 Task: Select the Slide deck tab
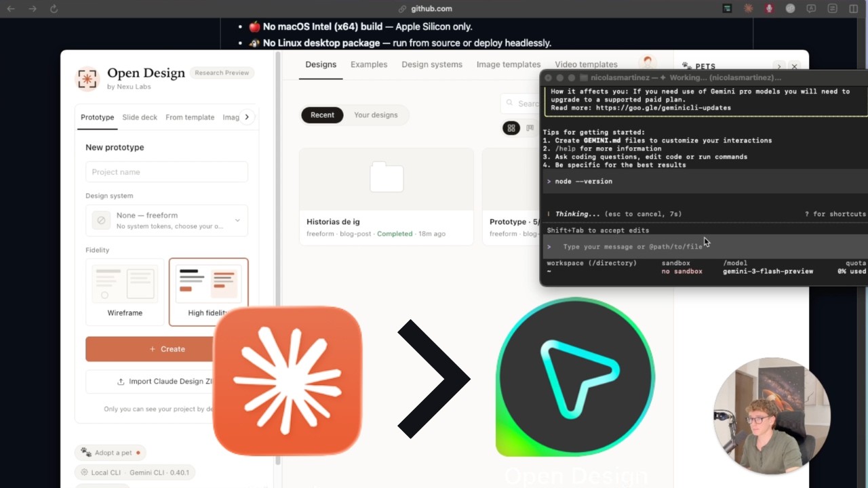[x=140, y=117]
